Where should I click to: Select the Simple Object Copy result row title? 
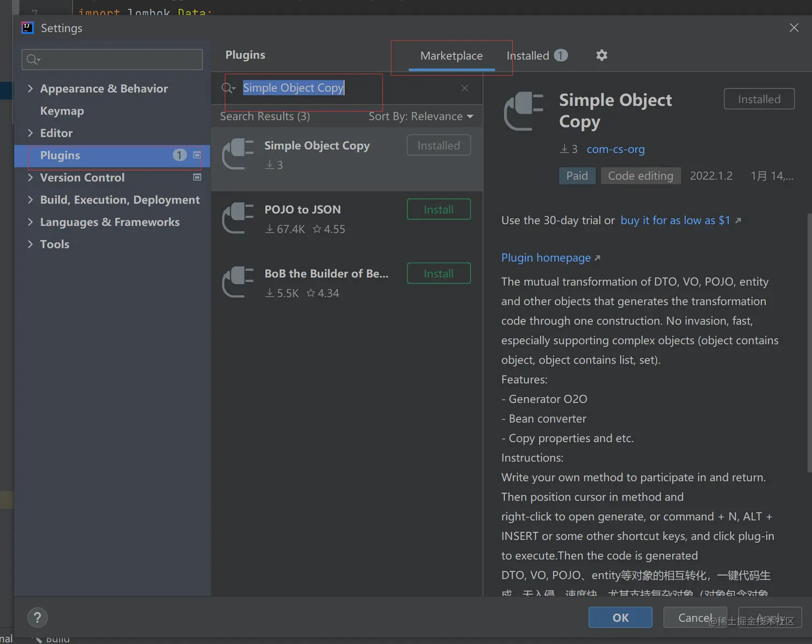(317, 146)
